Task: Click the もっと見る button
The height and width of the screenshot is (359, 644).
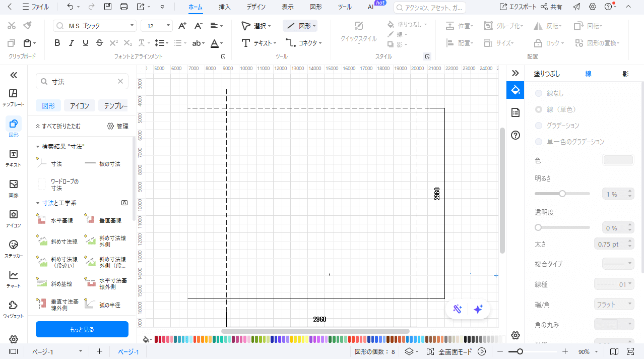Action: tap(82, 329)
